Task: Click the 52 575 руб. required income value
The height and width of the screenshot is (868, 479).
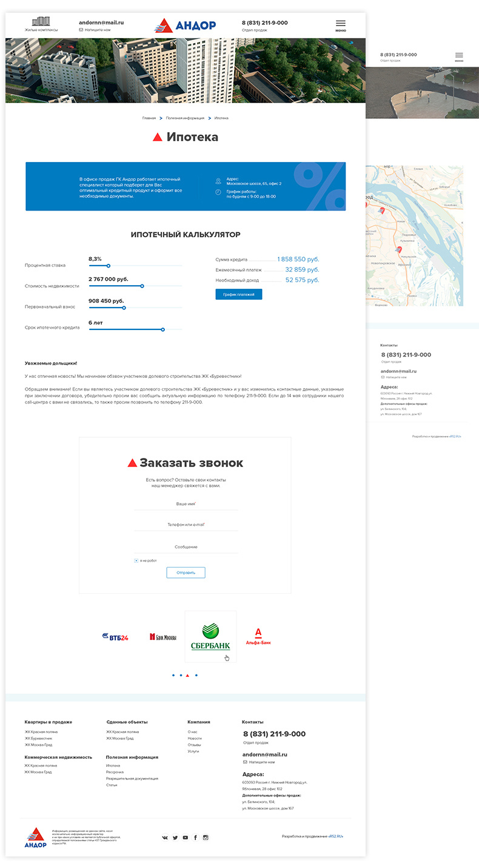Action: pyautogui.click(x=302, y=280)
